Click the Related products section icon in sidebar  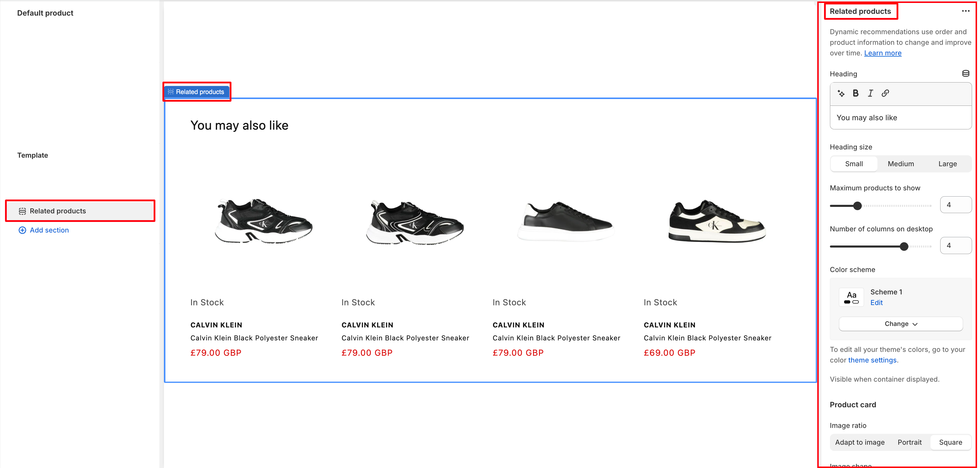pyautogui.click(x=22, y=211)
